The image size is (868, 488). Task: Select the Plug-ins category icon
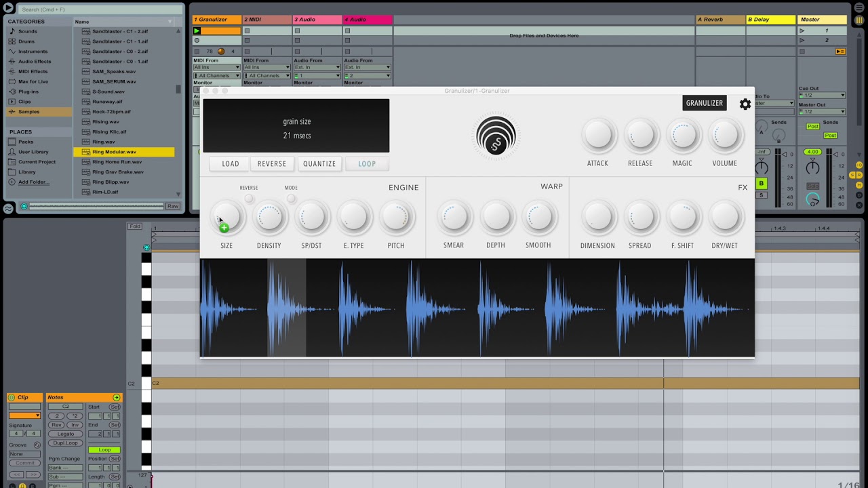(x=12, y=91)
